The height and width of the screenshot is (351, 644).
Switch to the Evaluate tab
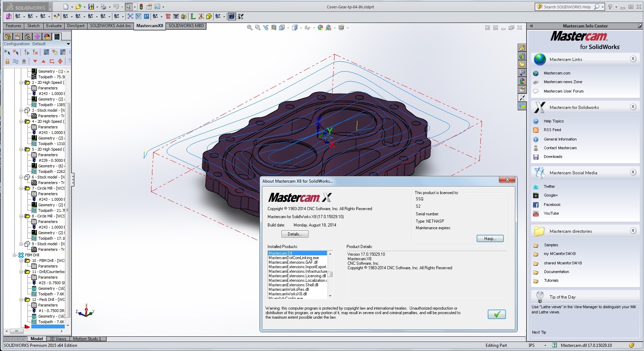tap(54, 26)
